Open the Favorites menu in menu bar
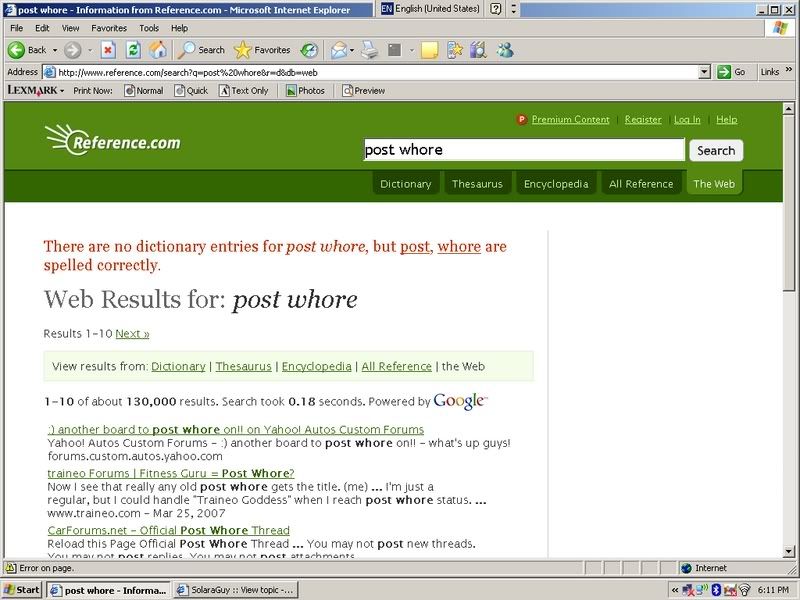This screenshot has height=600, width=800. 109,28
